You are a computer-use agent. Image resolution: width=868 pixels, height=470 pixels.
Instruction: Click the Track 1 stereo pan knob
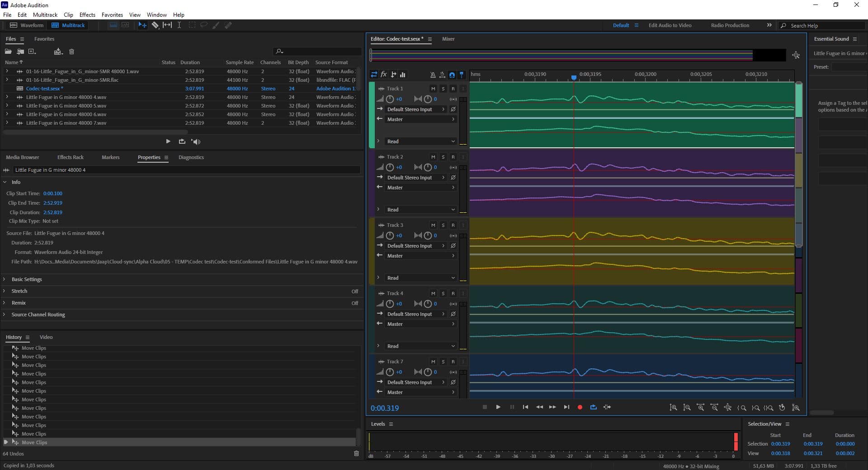[428, 99]
